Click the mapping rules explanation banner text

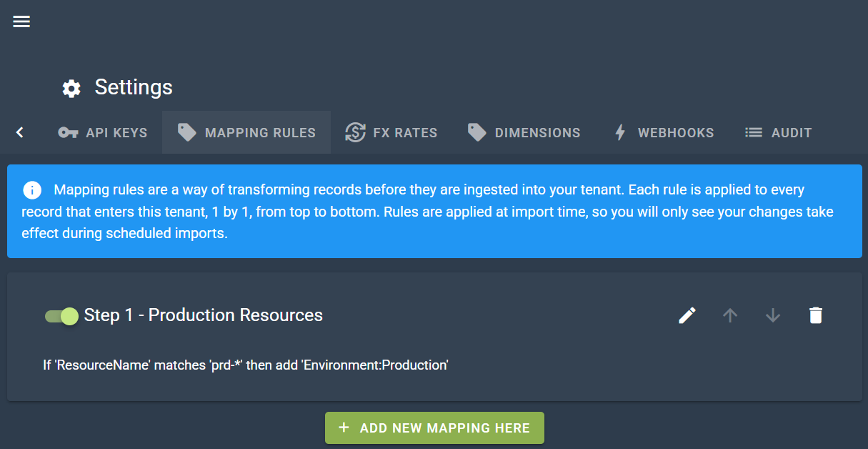coord(429,212)
